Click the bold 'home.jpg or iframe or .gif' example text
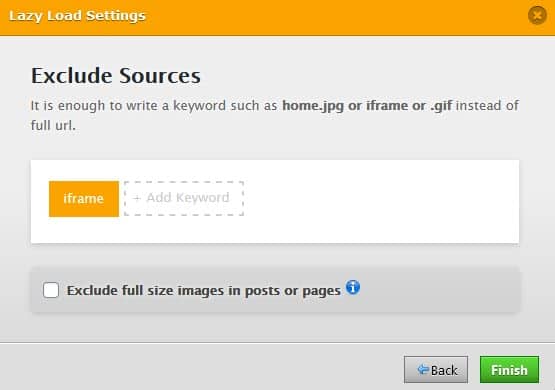555x390 pixels. [x=367, y=105]
